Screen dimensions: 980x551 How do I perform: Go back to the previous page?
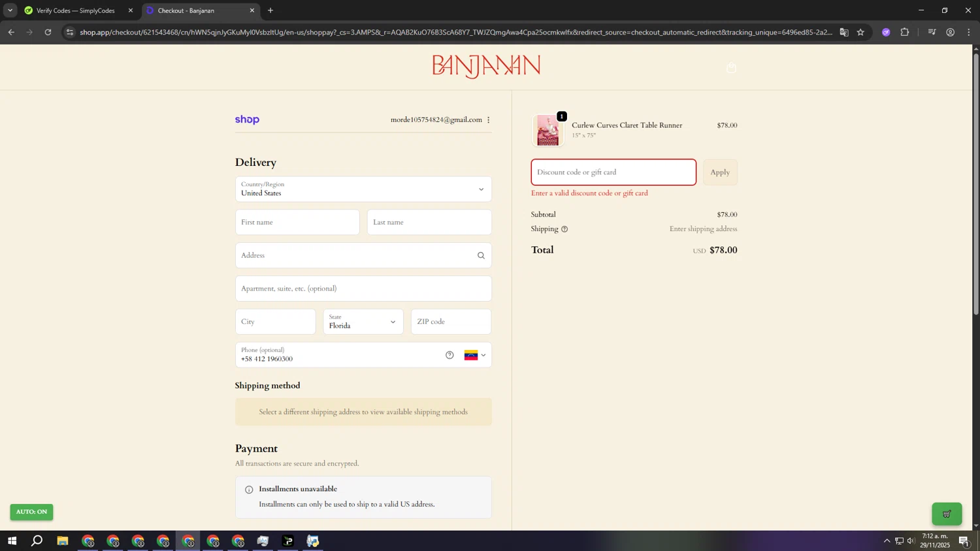click(x=11, y=32)
